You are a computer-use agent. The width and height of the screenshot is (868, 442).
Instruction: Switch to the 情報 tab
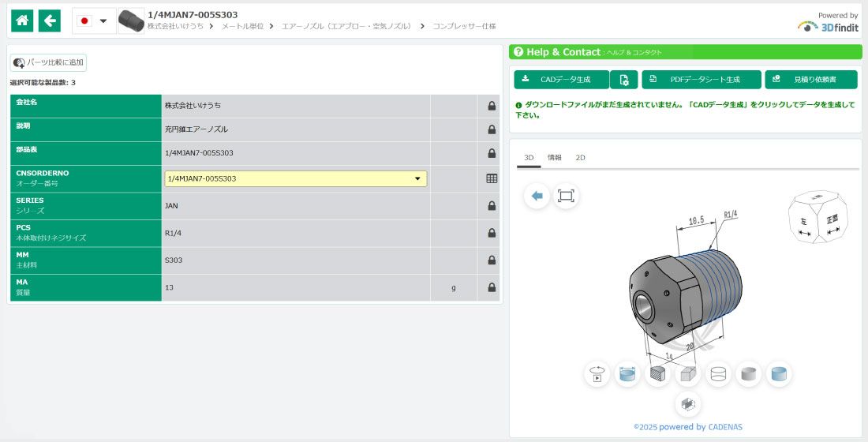pos(554,158)
